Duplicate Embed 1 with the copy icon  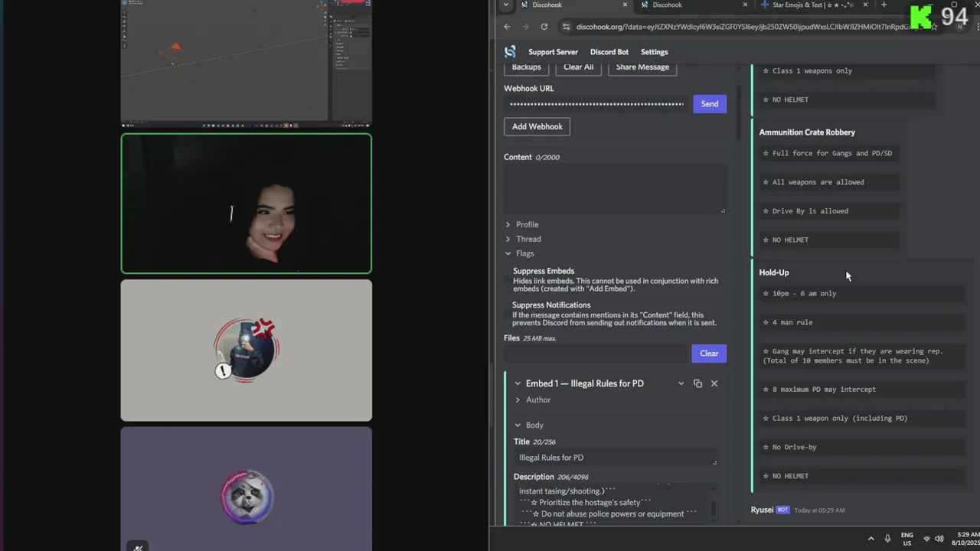(x=697, y=383)
